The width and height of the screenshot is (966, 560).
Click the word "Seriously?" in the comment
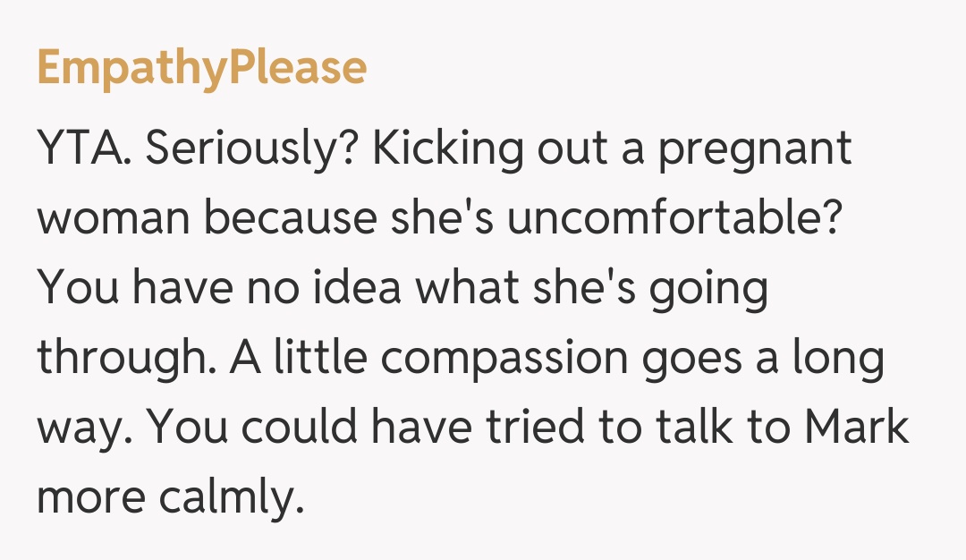[252, 150]
